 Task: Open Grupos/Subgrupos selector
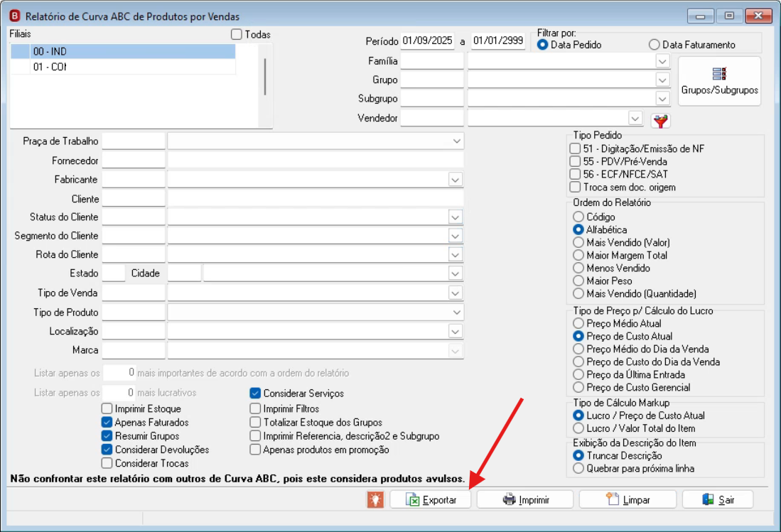pos(719,81)
